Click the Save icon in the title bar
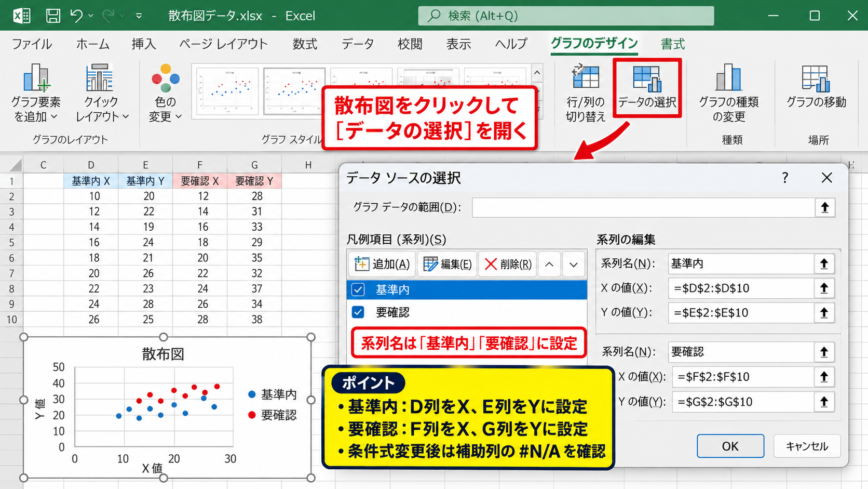Viewport: 868px width, 489px height. point(52,16)
